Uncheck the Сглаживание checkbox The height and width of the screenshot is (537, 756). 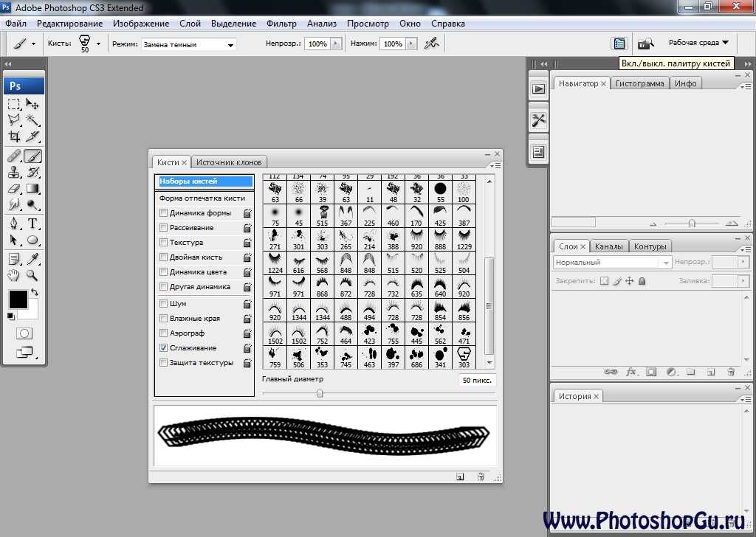pyautogui.click(x=163, y=347)
